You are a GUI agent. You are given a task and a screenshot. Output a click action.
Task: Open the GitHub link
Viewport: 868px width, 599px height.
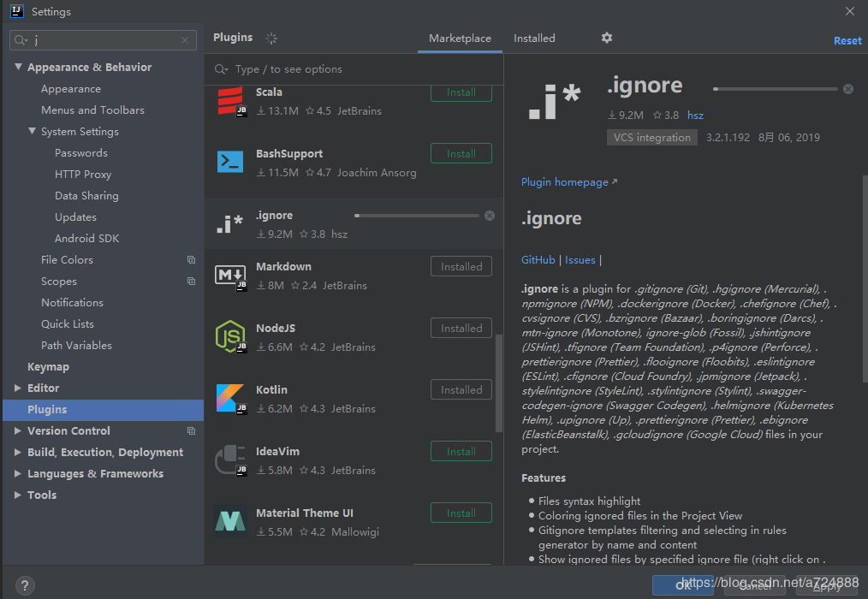538,259
